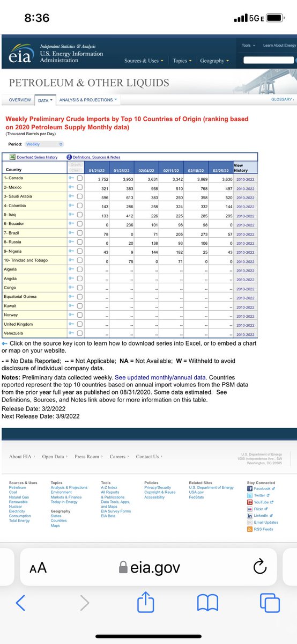Screen dimensions: 297x644
Task: Tap Safari bookmarks icon
Action: tap(208, 603)
